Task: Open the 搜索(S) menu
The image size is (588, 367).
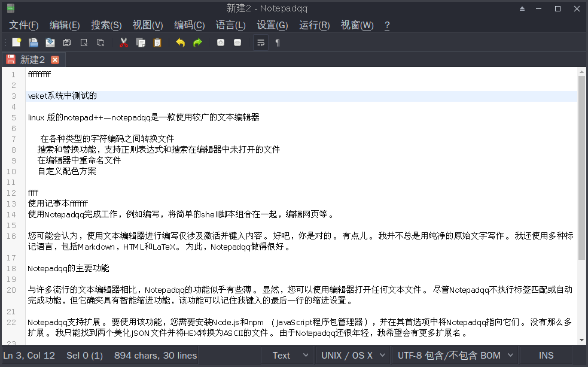Action: coord(106,25)
